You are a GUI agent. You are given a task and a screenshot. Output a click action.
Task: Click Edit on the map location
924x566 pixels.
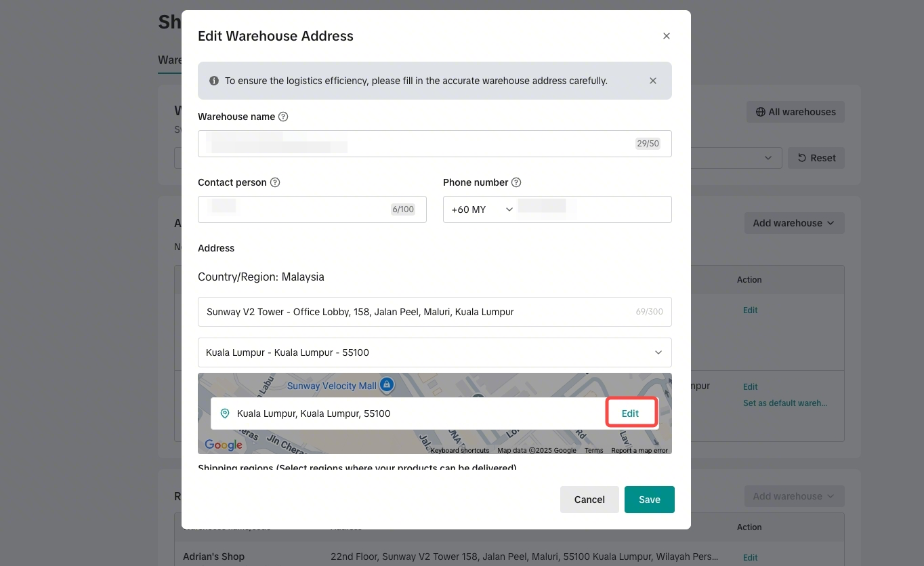[x=630, y=413]
